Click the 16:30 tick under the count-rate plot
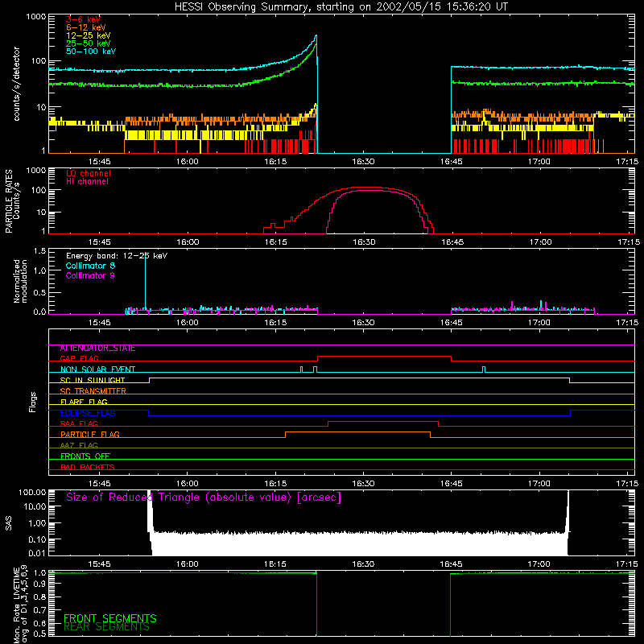 point(363,162)
